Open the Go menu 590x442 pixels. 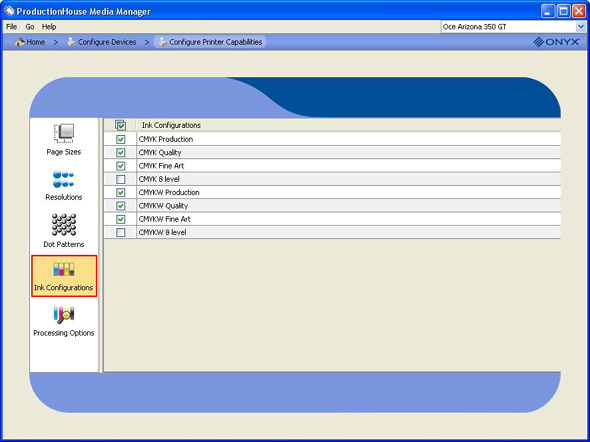pos(30,27)
